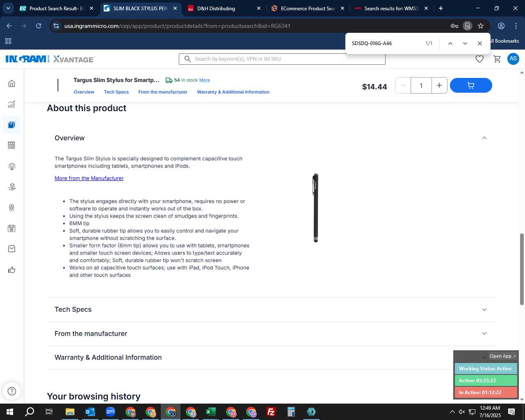Open the table grid icon in sidebar
This screenshot has height=420, width=525.
click(x=11, y=145)
